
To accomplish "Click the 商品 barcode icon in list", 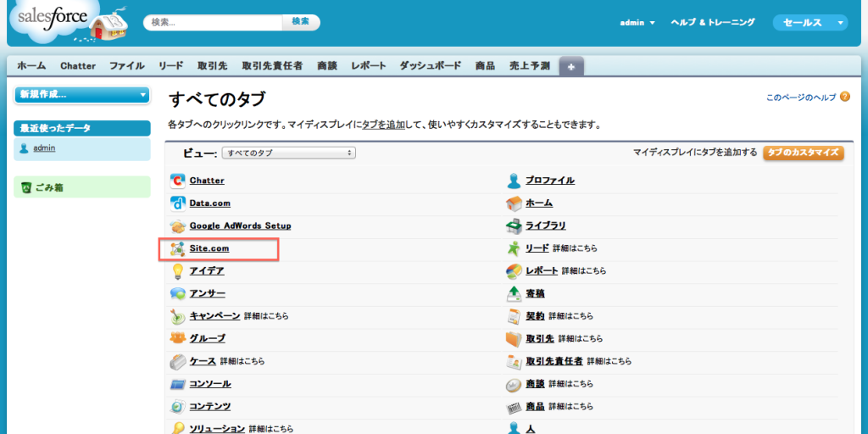I will (x=514, y=409).
